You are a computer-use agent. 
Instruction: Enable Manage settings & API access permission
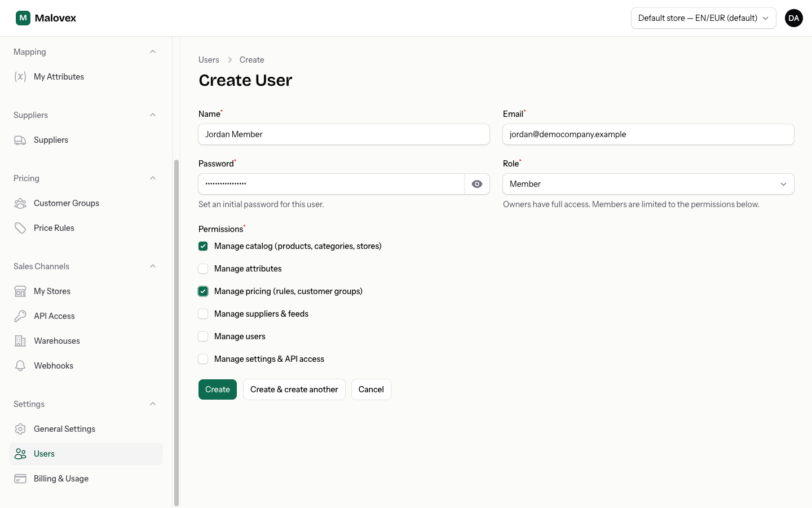203,359
